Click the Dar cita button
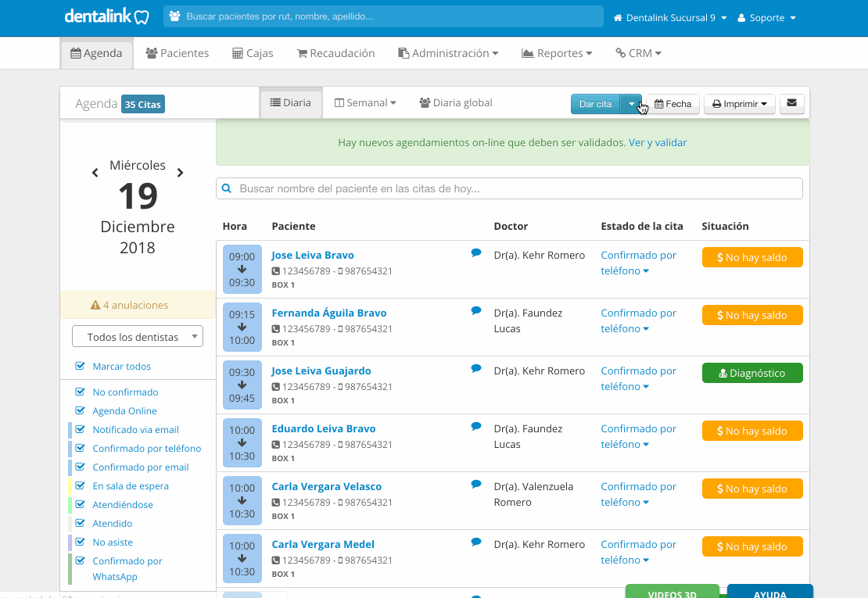Image resolution: width=868 pixels, height=598 pixels. [x=596, y=104]
